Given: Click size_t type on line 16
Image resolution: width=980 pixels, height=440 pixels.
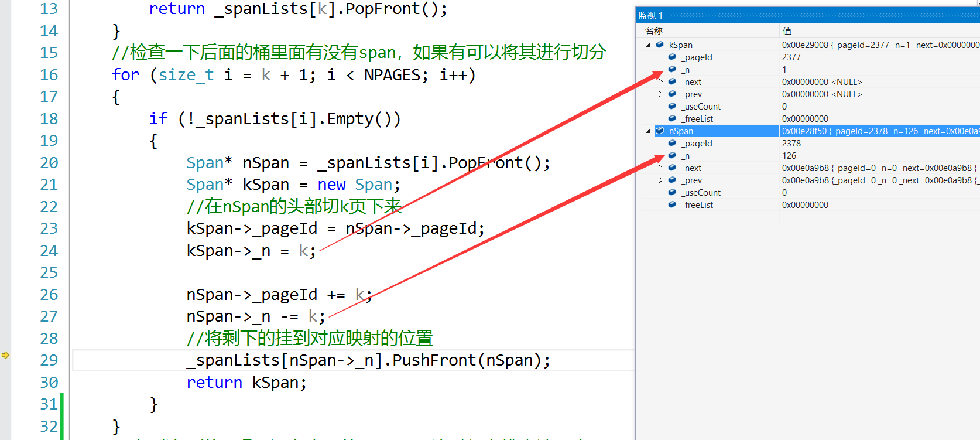Looking at the screenshot, I should (186, 74).
